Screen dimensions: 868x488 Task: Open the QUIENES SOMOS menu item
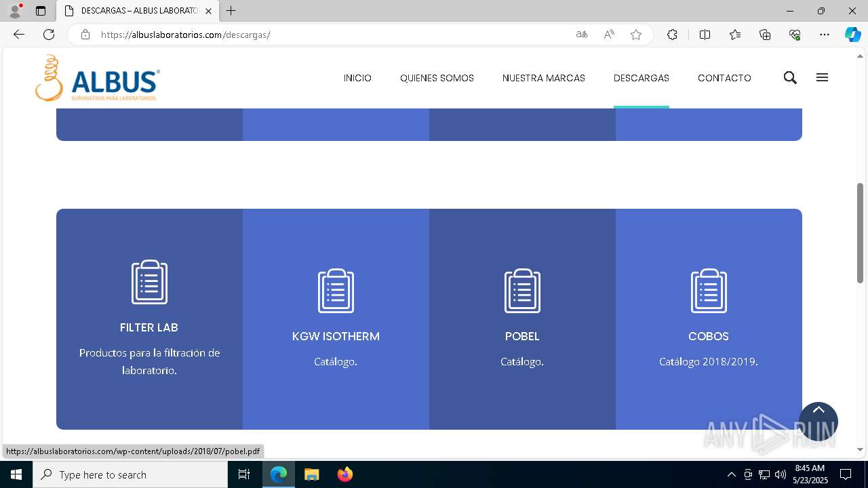coord(437,78)
